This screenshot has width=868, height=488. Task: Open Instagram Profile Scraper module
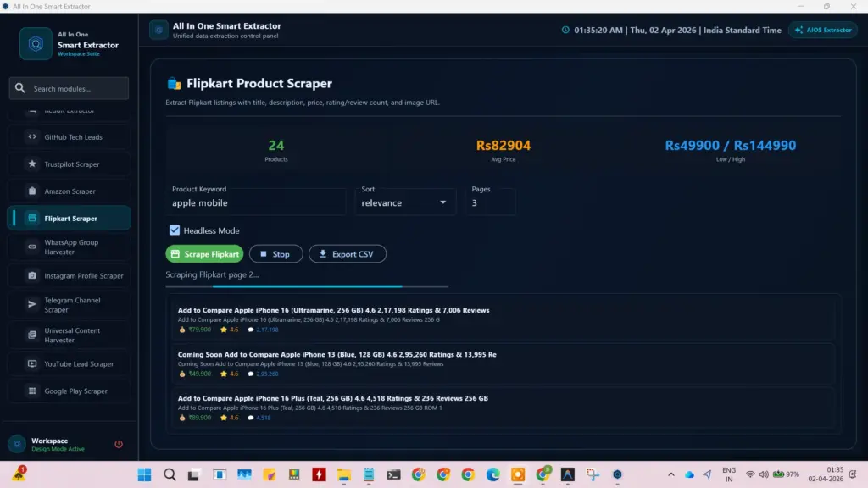coord(70,275)
